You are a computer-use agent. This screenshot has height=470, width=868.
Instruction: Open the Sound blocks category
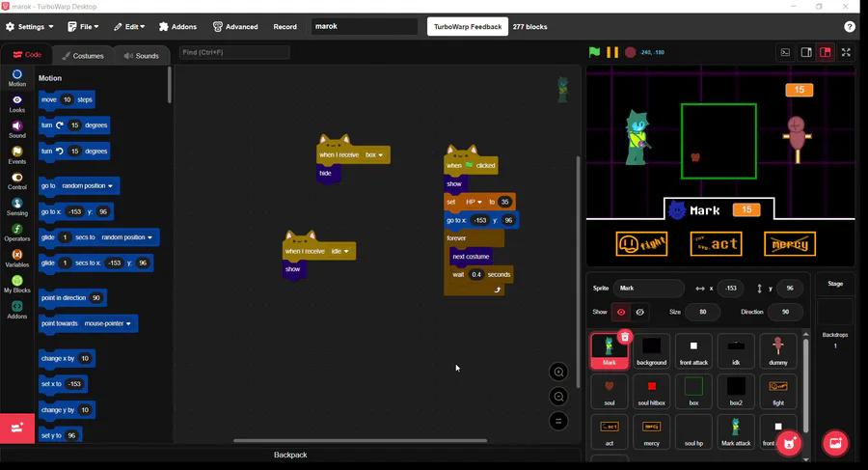[17, 129]
